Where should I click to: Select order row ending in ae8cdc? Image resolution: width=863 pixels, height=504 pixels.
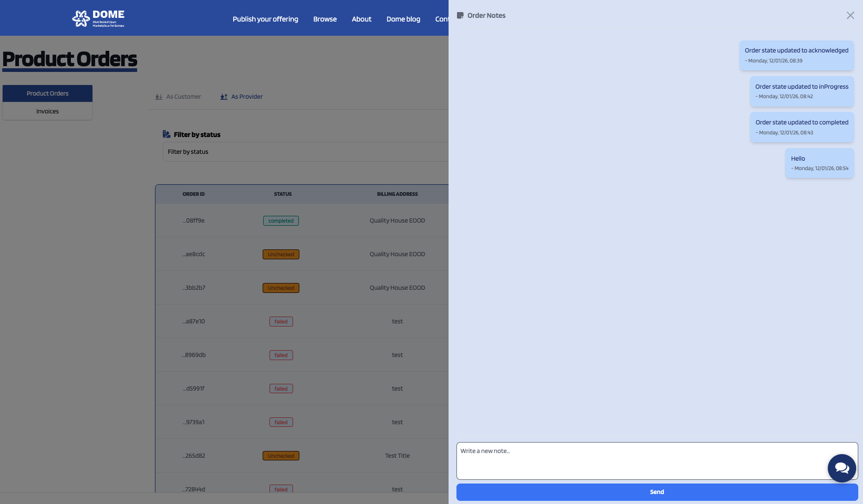tap(194, 254)
